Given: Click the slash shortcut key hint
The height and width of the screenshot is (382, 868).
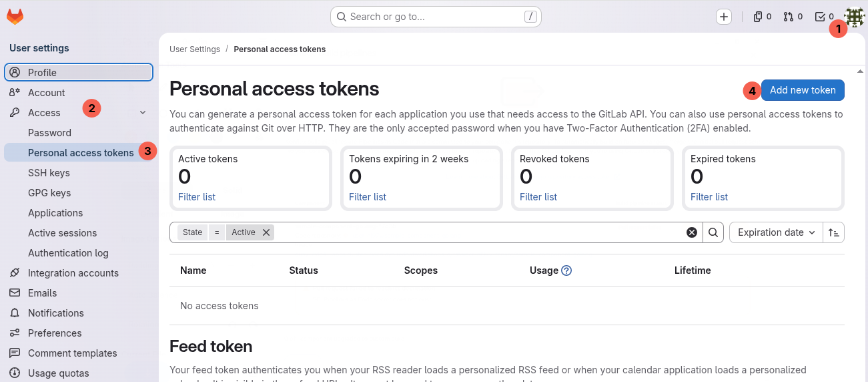Looking at the screenshot, I should pyautogui.click(x=530, y=17).
